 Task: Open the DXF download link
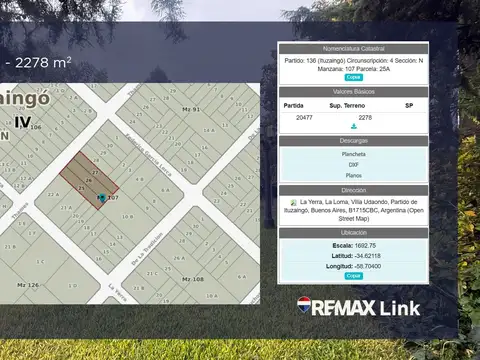pos(353,165)
